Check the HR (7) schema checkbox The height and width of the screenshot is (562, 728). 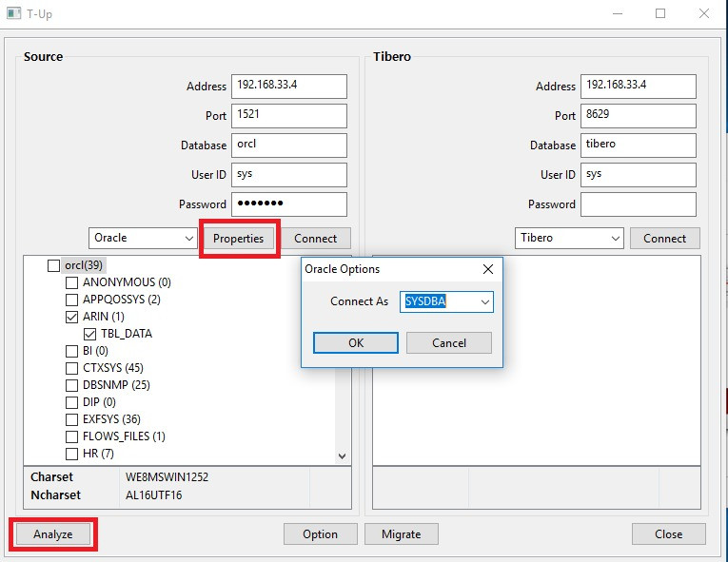71,454
